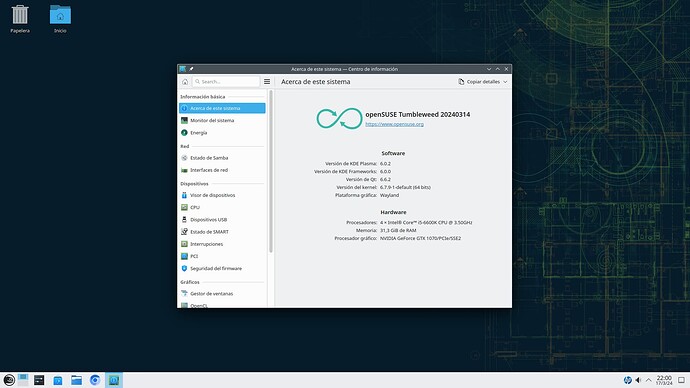Image resolution: width=690 pixels, height=388 pixels.
Task: Open the openSUSE application launcher in taskbar
Action: tap(9, 380)
